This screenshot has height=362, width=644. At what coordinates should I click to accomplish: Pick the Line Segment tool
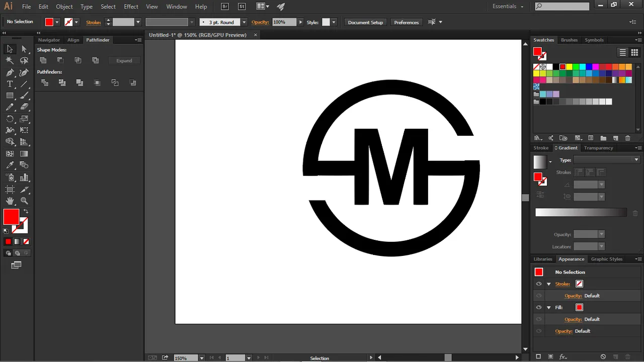coord(24,84)
